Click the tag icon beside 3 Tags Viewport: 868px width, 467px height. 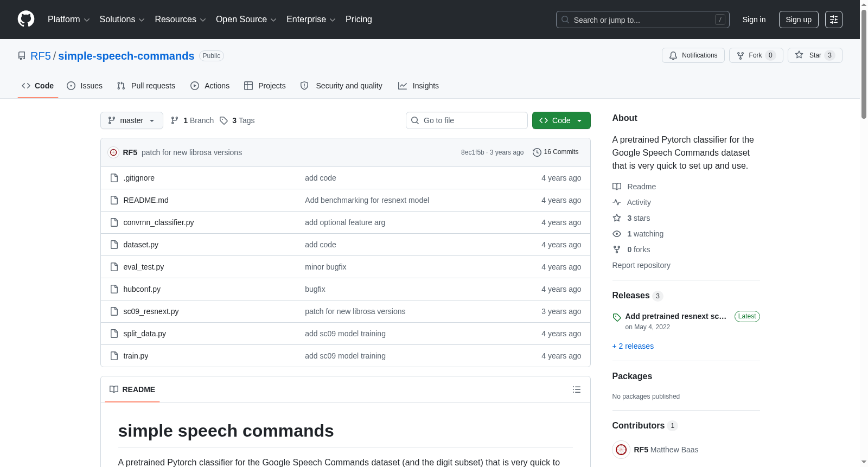pyautogui.click(x=224, y=120)
